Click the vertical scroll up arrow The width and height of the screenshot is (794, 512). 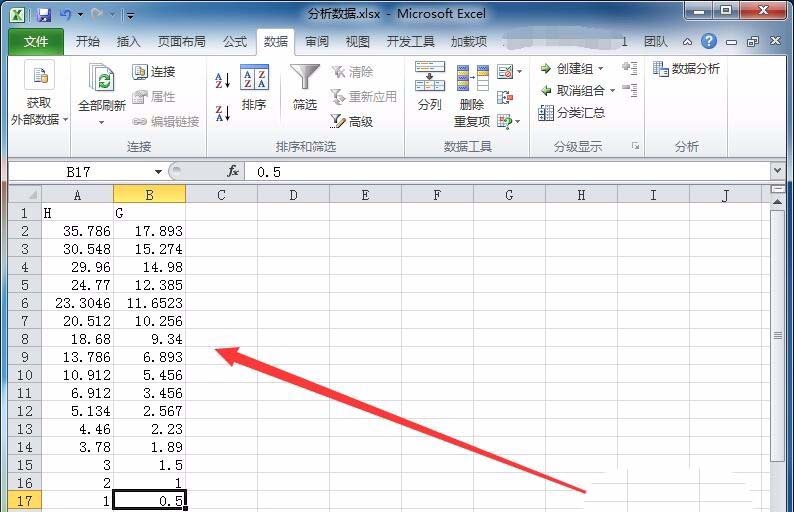tap(777, 202)
